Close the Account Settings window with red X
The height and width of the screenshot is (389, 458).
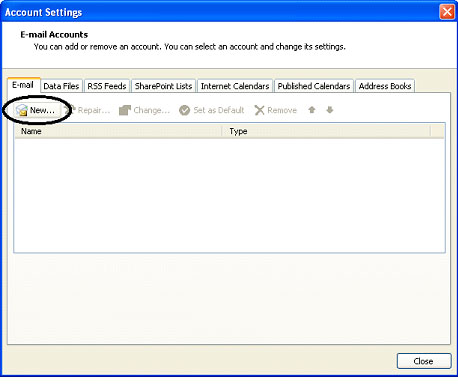(x=447, y=12)
